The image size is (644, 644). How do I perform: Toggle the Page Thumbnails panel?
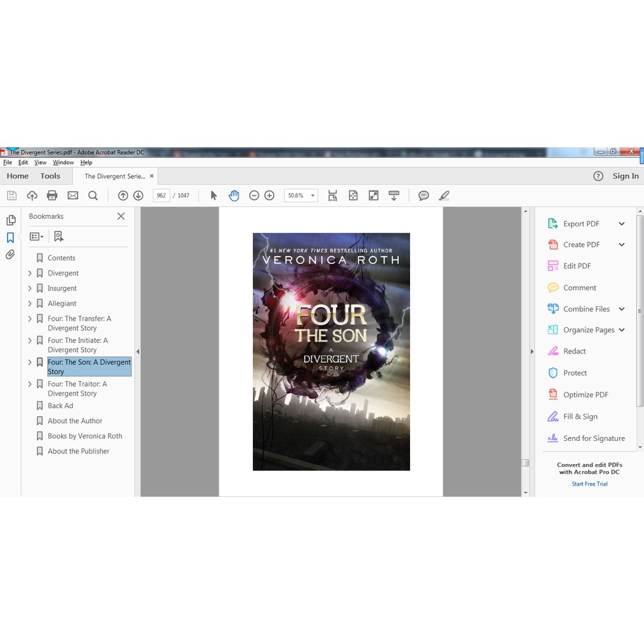10,220
